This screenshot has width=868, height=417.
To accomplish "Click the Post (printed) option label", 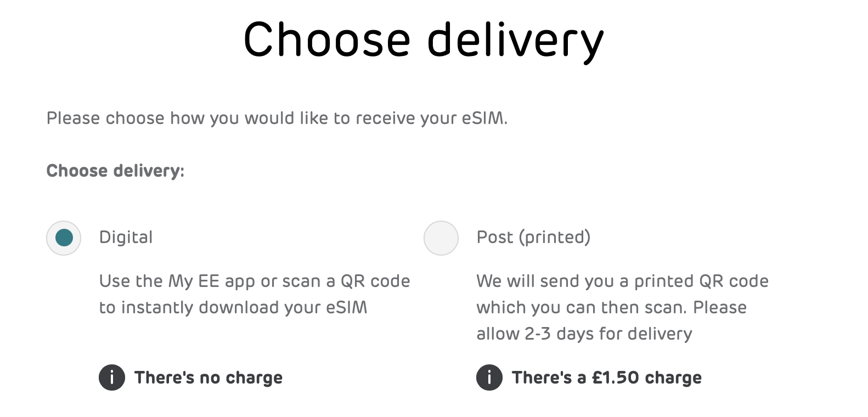I will [x=534, y=238].
